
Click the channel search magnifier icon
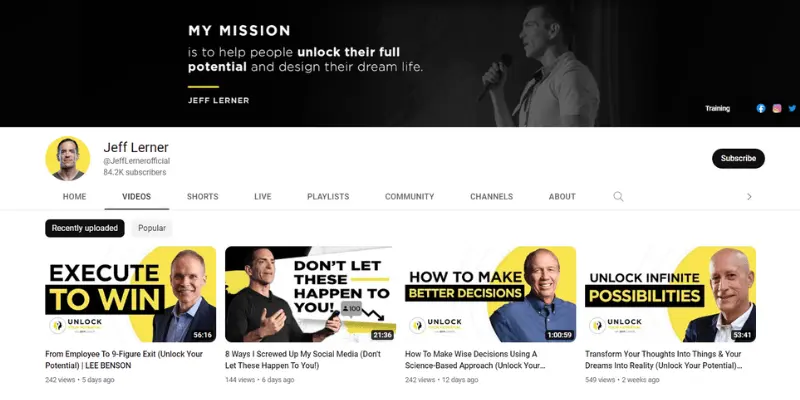click(618, 196)
